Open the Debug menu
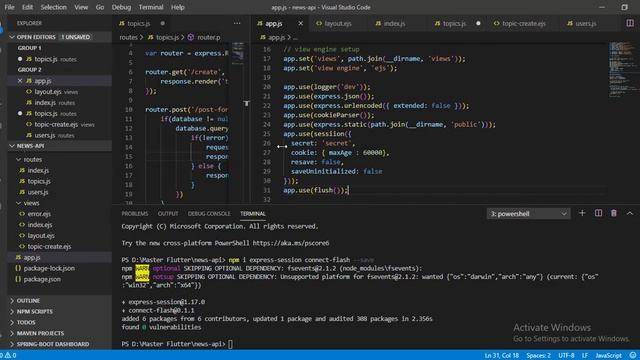This screenshot has height=360, width=640. tap(121, 7)
